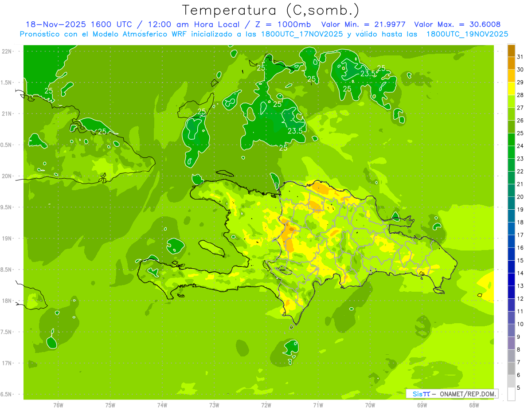The height and width of the screenshot is (411, 532).
Task: Click the '8' value on the color legend
Action: point(519,349)
